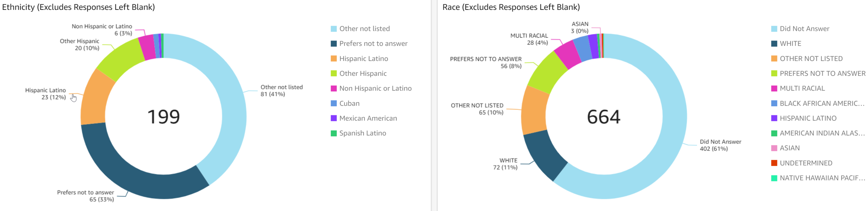Select the Cuban legend item
This screenshot has height=211, width=868.
pyautogui.click(x=349, y=103)
